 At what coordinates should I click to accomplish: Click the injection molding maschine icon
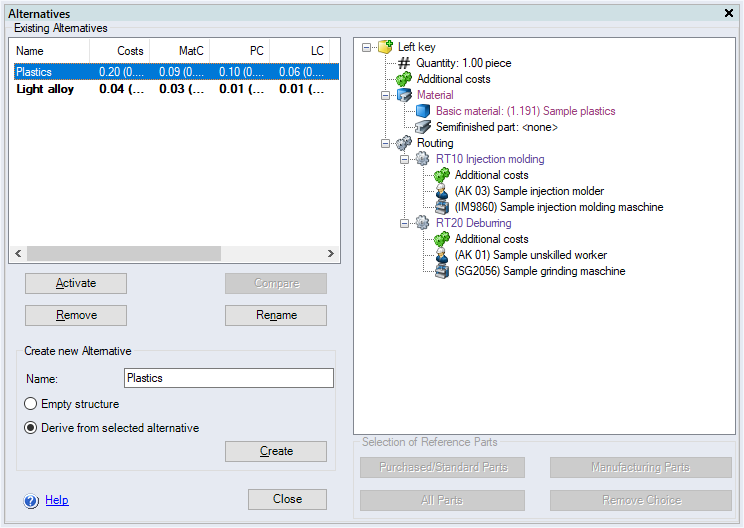click(x=442, y=207)
